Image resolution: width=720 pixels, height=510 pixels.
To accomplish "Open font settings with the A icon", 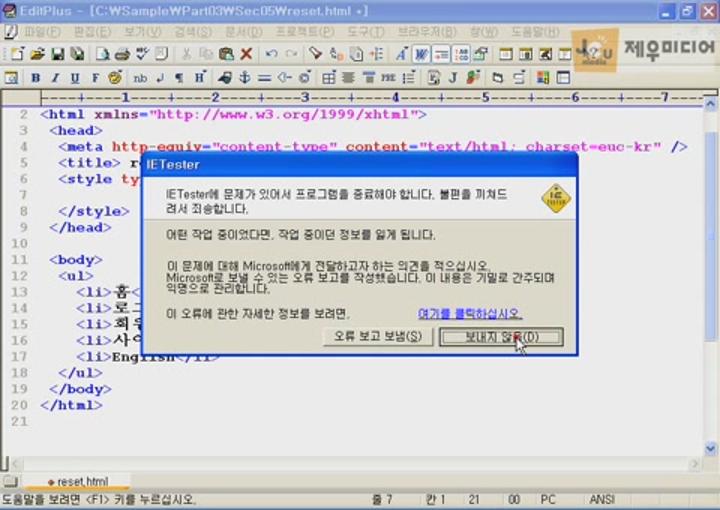I will click(x=402, y=54).
